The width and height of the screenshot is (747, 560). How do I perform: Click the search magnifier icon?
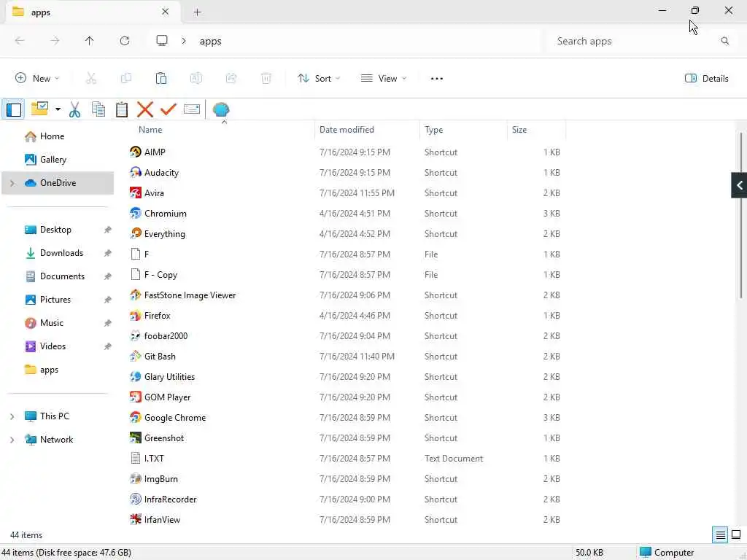(x=724, y=41)
